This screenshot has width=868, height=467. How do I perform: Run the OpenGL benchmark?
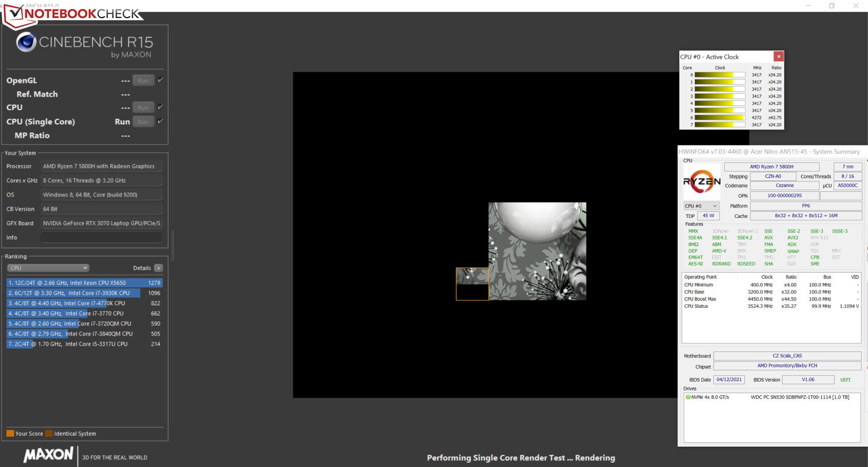pyautogui.click(x=143, y=80)
